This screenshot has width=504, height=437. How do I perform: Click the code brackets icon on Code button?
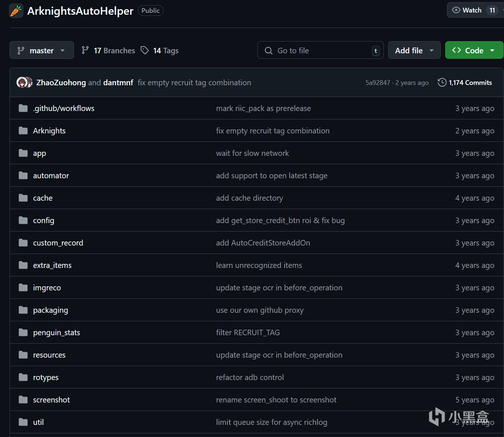457,50
